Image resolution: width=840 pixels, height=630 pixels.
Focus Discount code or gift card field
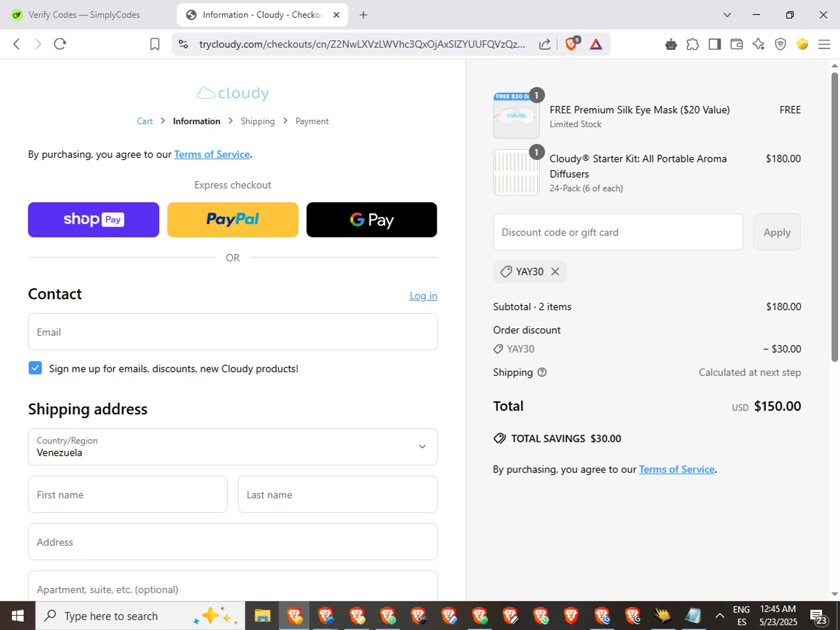pyautogui.click(x=618, y=232)
